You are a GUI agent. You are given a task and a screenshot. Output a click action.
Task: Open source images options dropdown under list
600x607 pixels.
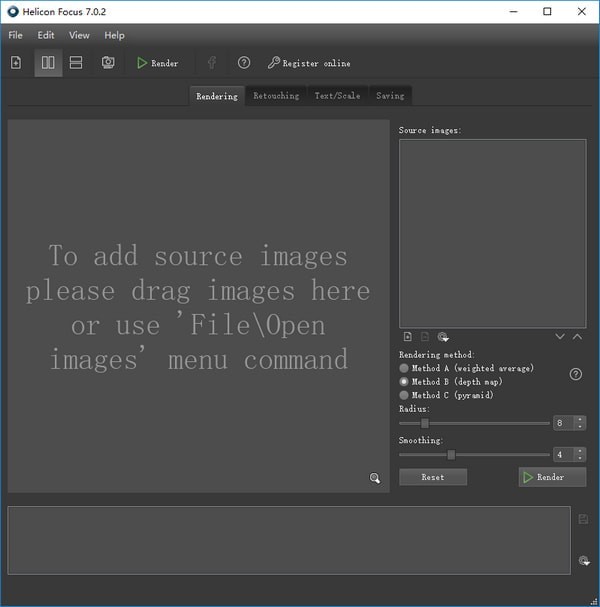click(443, 337)
